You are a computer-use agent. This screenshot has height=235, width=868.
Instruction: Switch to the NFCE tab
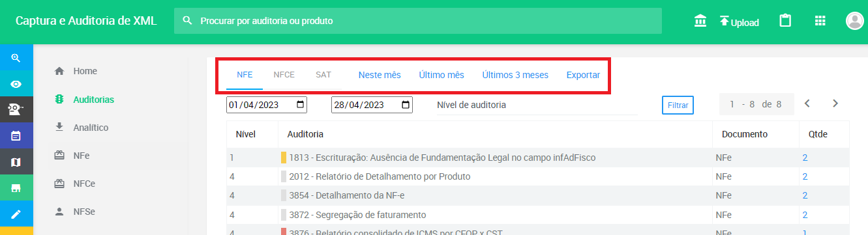284,75
